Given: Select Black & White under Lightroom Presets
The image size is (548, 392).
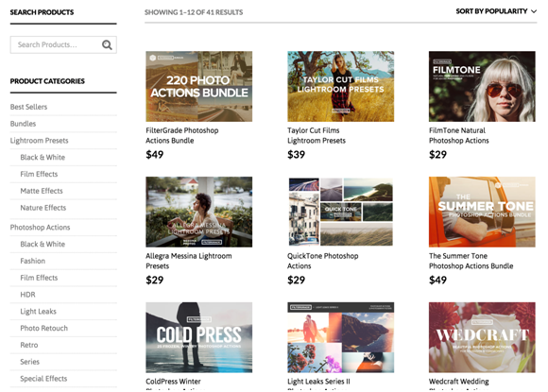Looking at the screenshot, I should pyautogui.click(x=43, y=157).
